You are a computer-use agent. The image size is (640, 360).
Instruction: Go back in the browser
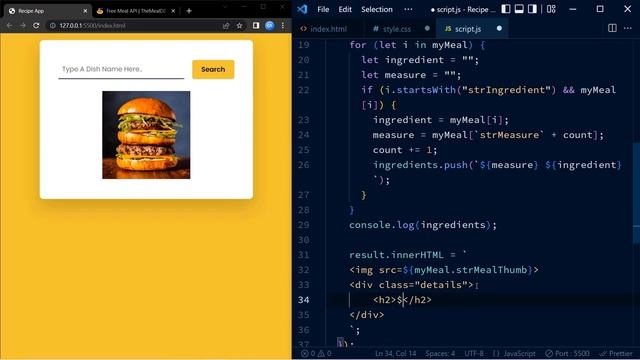[9, 25]
